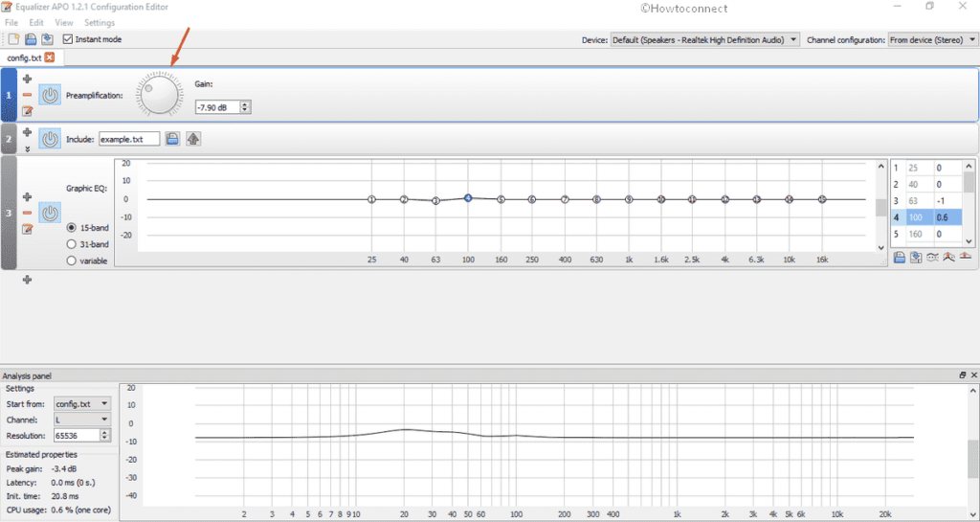
Task: Toggle the Instant mode checkbox
Action: pos(68,39)
